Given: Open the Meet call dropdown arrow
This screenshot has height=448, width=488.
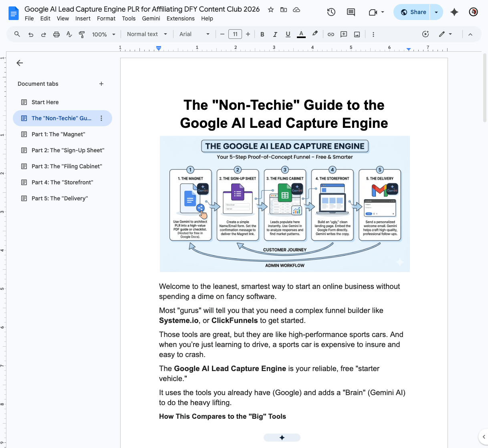Looking at the screenshot, I should 383,12.
